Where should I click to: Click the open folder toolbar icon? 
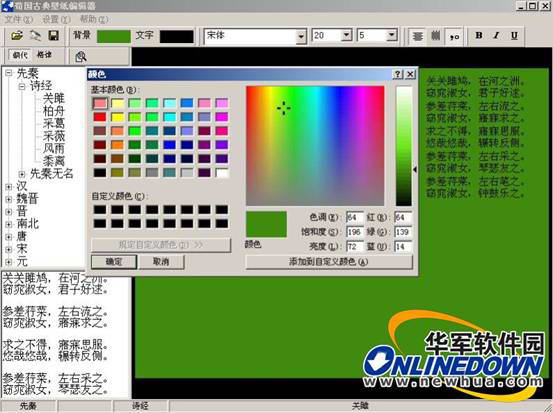[x=17, y=35]
